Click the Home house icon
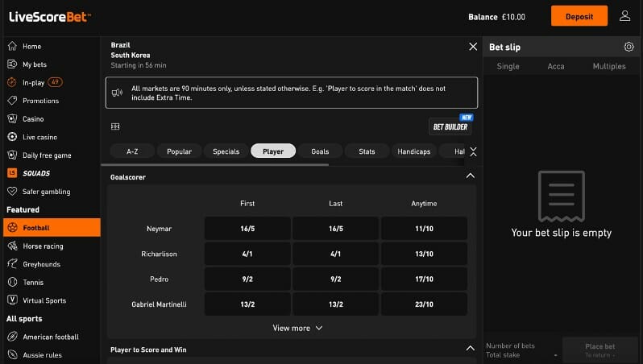The width and height of the screenshot is (643, 364). 12,46
